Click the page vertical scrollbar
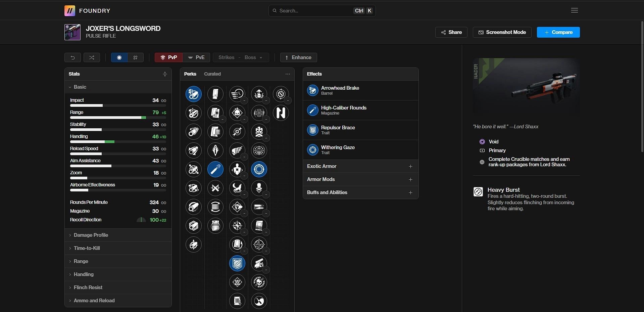Screen dimensions: 644x312 642,87
